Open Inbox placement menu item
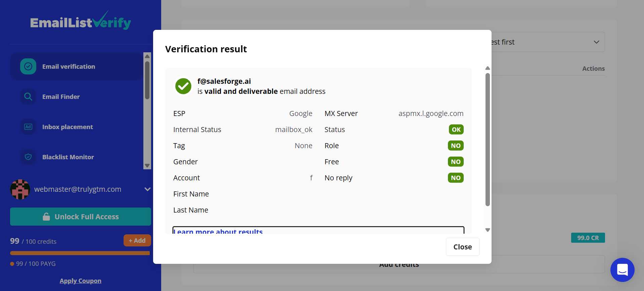Image resolution: width=644 pixels, height=291 pixels. pos(77,127)
